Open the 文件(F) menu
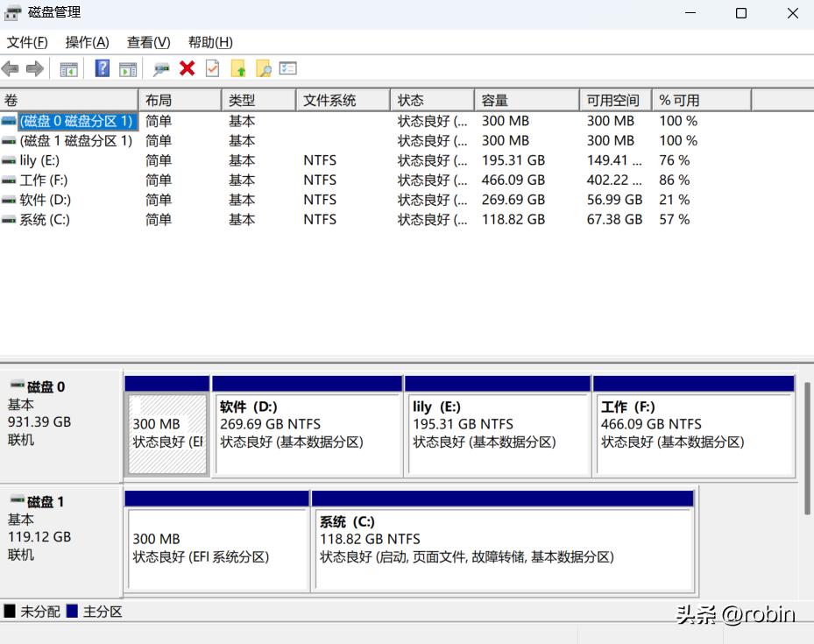Image resolution: width=814 pixels, height=644 pixels. click(27, 42)
